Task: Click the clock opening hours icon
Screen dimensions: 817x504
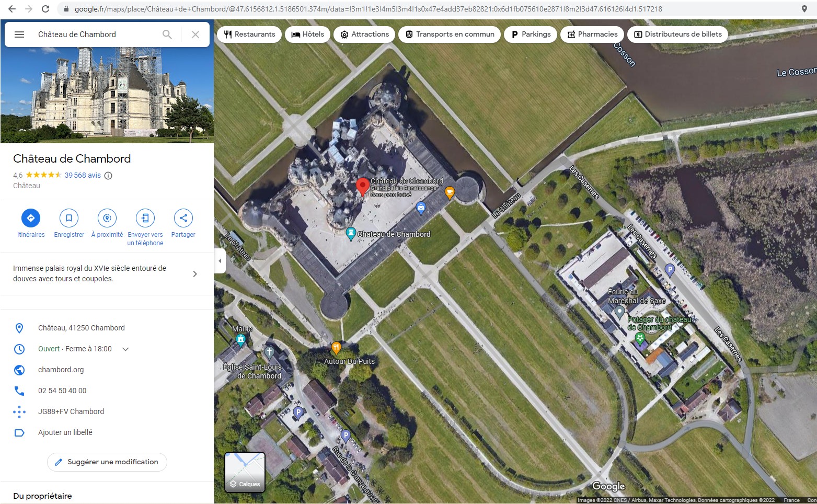Action: 19,349
